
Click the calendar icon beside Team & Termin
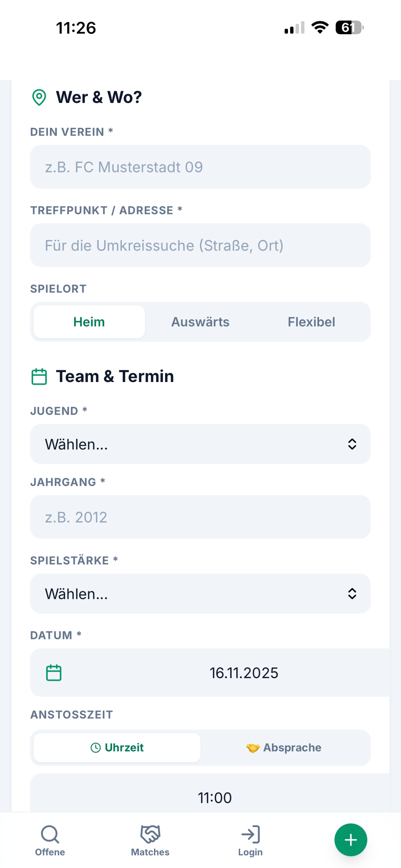[x=39, y=377]
